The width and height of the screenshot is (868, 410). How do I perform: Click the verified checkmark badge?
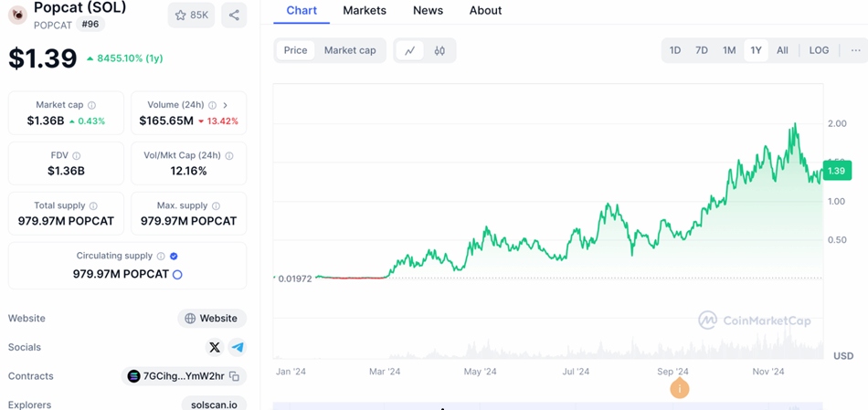pos(174,257)
